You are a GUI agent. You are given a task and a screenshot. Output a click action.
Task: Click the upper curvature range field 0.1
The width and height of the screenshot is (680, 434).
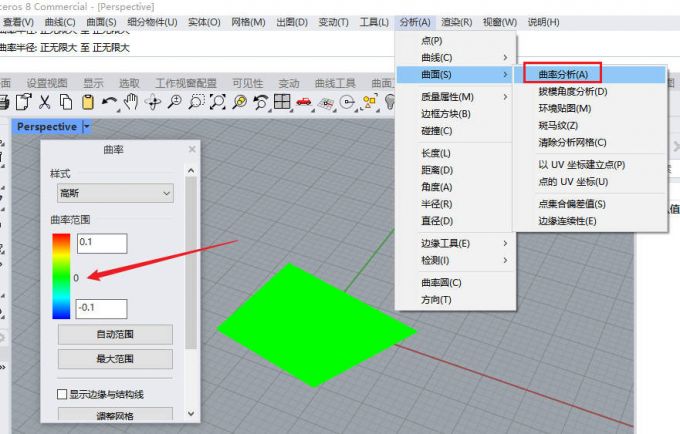101,243
